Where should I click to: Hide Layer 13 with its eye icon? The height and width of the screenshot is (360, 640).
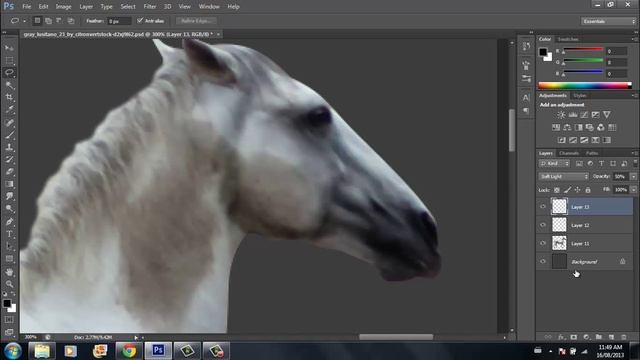pos(543,207)
